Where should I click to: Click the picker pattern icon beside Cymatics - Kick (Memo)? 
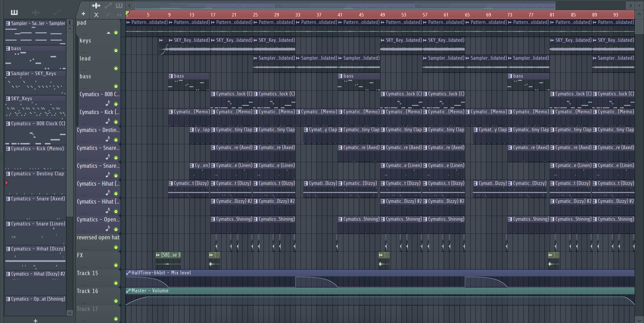click(8, 149)
